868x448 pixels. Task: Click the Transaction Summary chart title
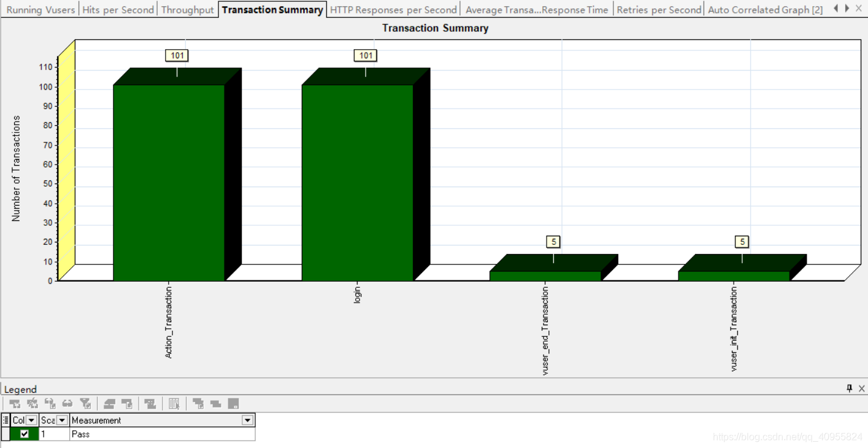coord(436,28)
